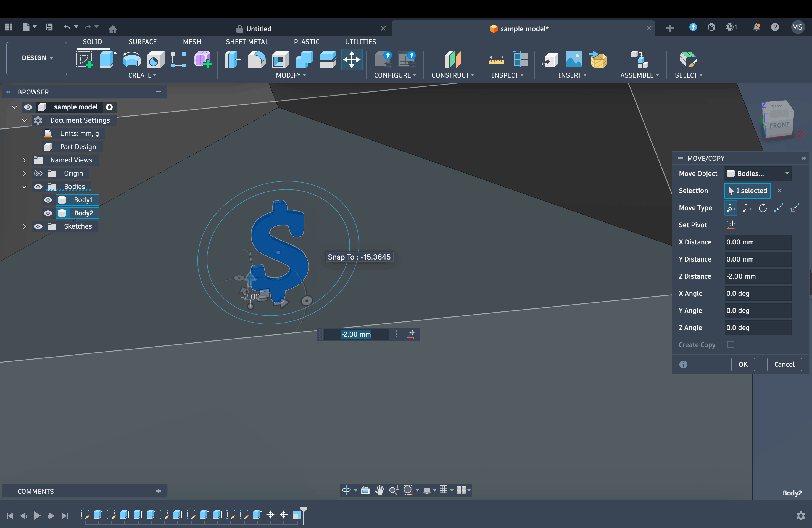Open the Move Object Bodies dropdown
The width and height of the screenshot is (812, 528).
coord(758,174)
